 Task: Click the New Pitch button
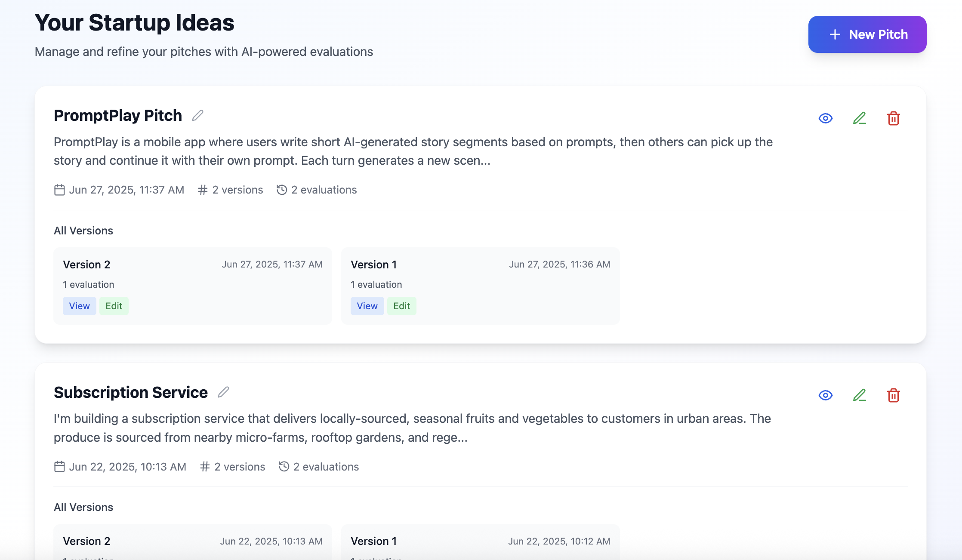[x=867, y=34]
